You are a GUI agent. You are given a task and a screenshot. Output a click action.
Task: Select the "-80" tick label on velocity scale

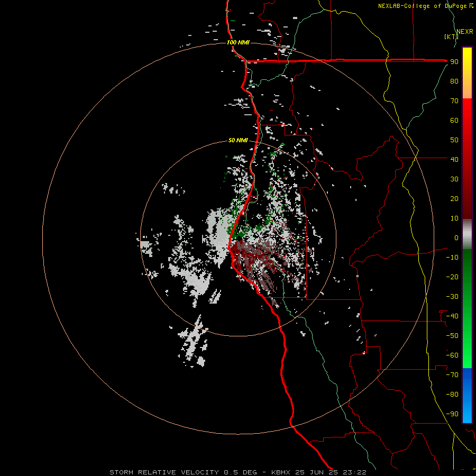tap(452, 395)
